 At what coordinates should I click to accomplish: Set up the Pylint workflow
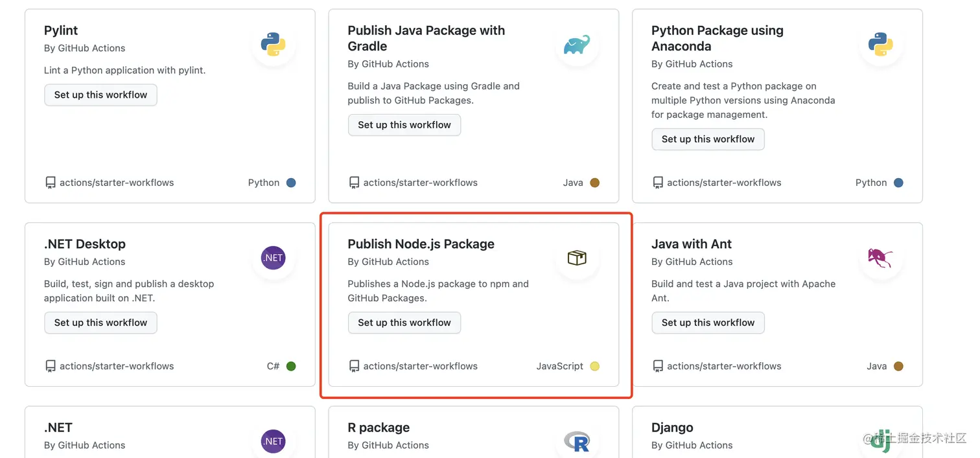tap(100, 95)
